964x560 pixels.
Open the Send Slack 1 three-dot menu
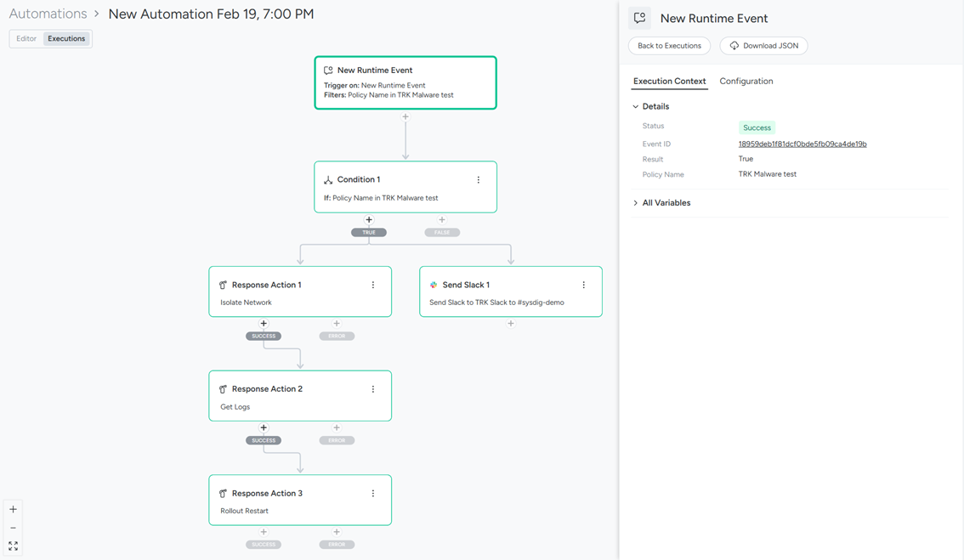pos(584,286)
